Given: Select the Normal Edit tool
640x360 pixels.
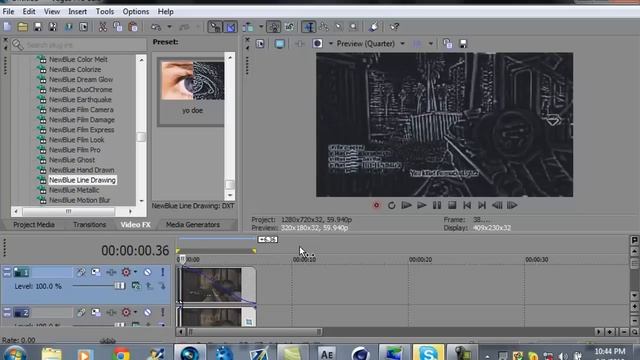Looking at the screenshot, I should [x=309, y=27].
